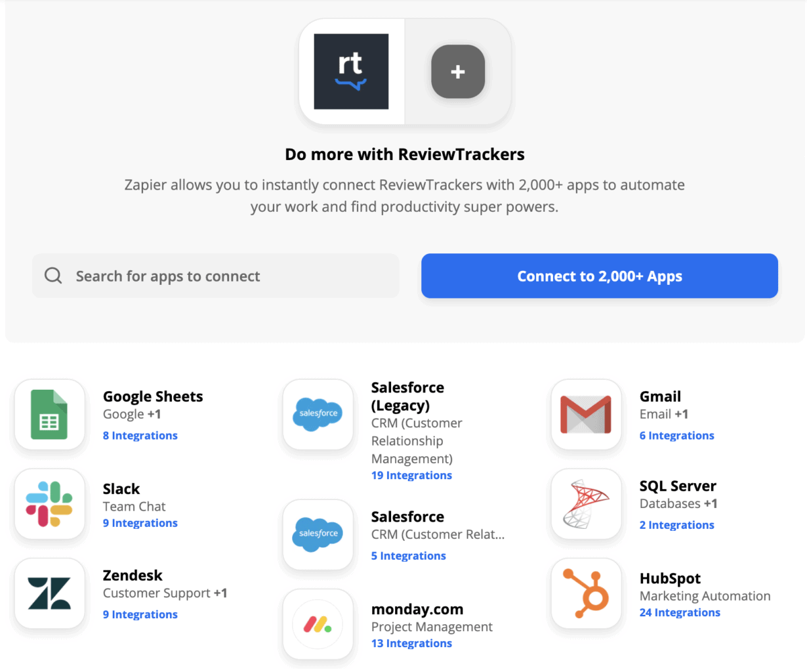Click the magnifying glass search icon

tap(52, 276)
